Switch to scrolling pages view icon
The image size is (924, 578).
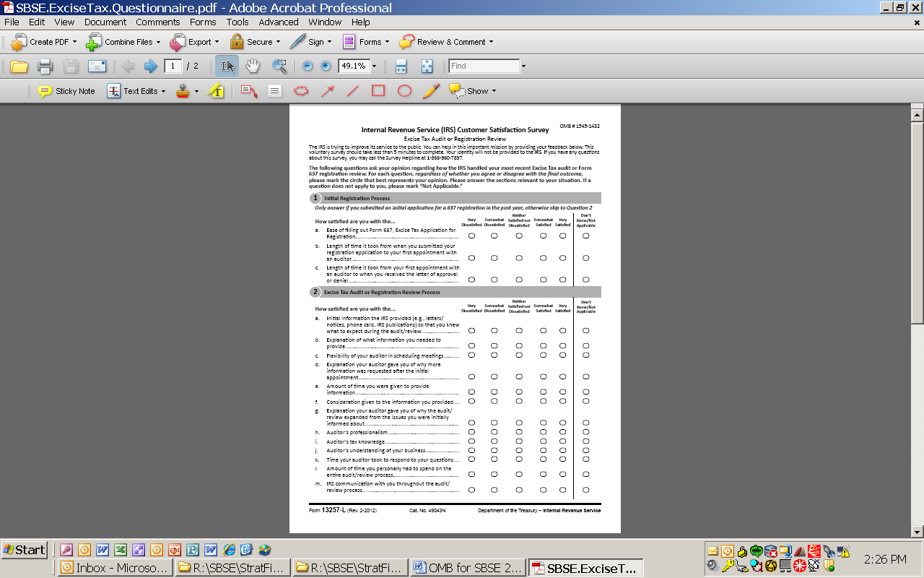401,66
